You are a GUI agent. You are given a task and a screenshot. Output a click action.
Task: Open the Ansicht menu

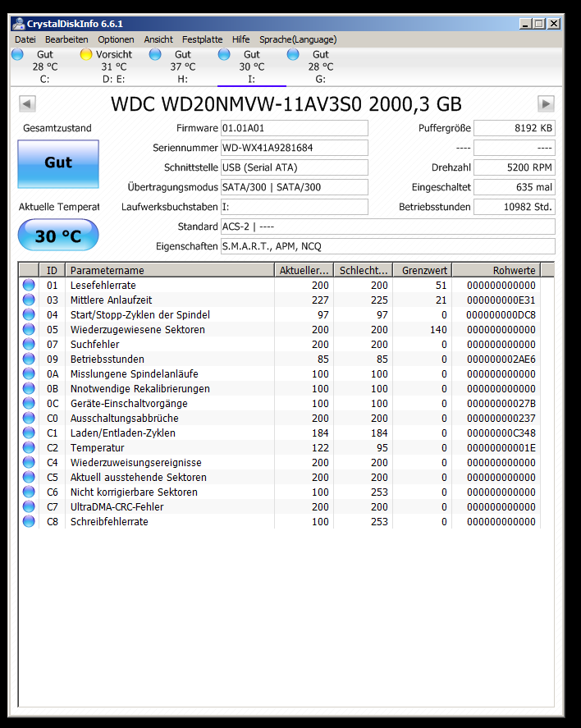(x=158, y=39)
